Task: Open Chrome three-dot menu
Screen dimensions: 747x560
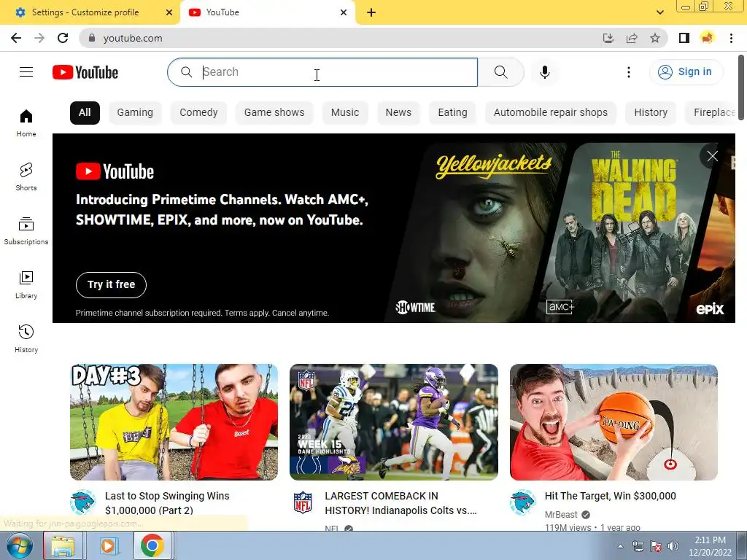Action: (x=731, y=38)
